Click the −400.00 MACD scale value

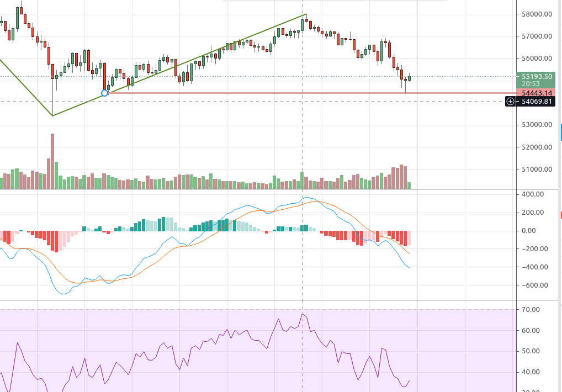point(535,267)
